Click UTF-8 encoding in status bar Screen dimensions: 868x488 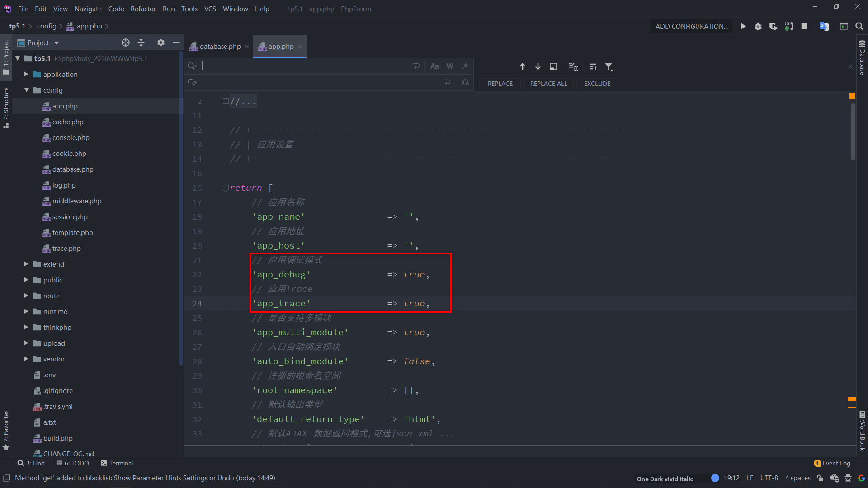tap(769, 478)
